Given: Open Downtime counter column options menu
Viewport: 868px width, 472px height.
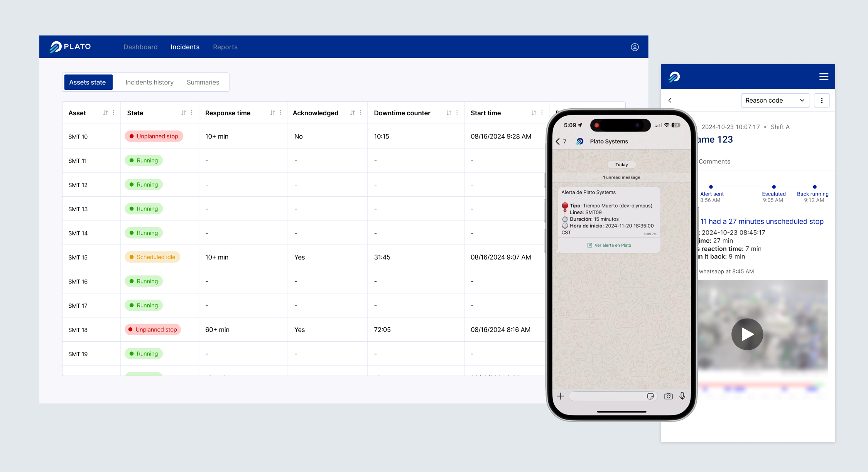Looking at the screenshot, I should coord(457,113).
